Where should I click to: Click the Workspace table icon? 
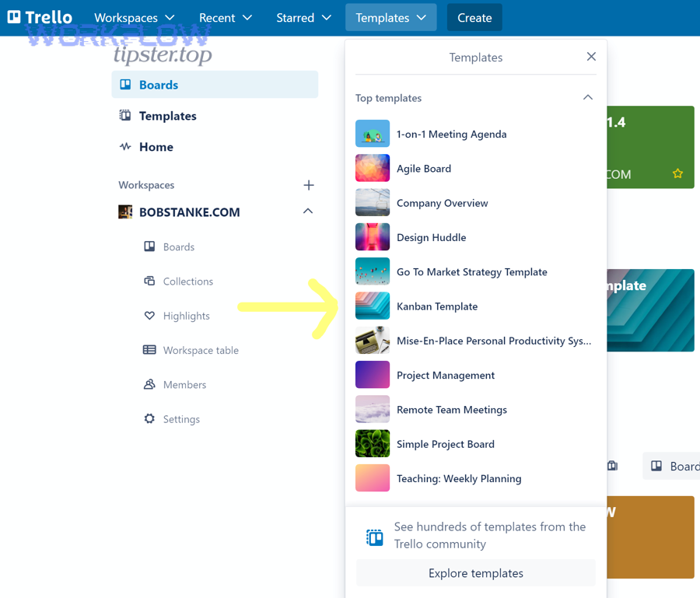[x=149, y=349]
